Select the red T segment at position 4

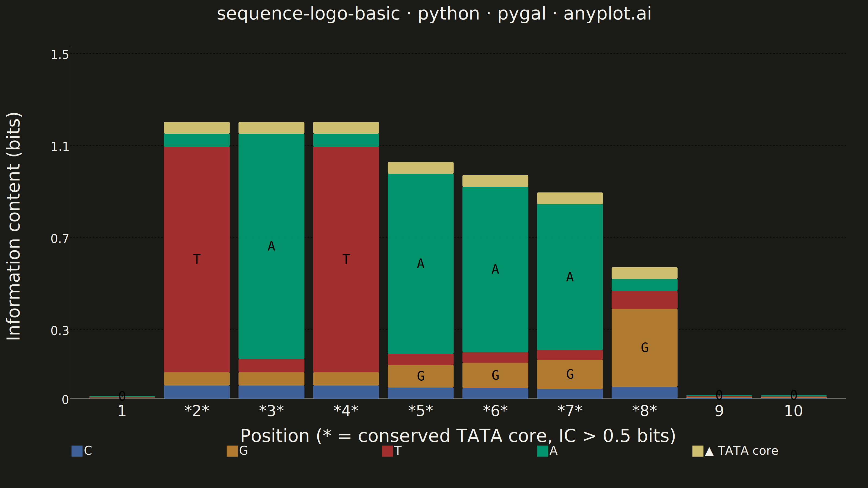coord(346,259)
